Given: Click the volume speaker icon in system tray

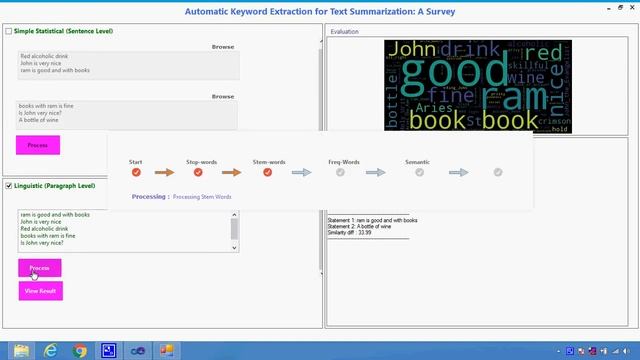Looking at the screenshot, I should [627, 351].
